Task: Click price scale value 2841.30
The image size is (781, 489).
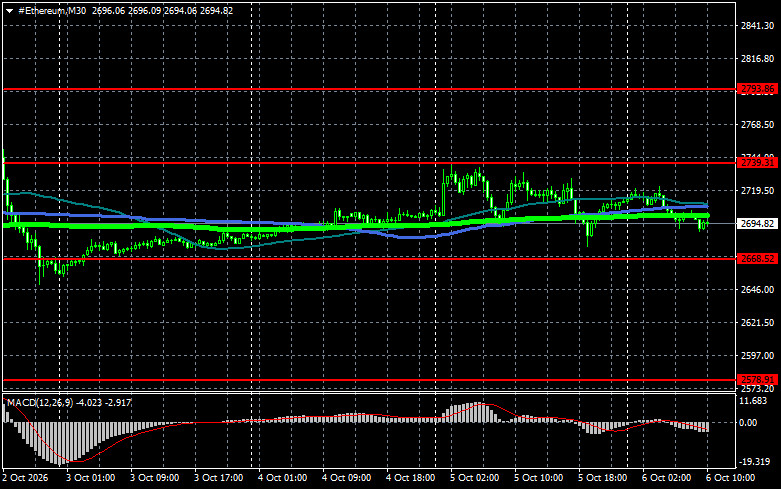Action: 757,26
